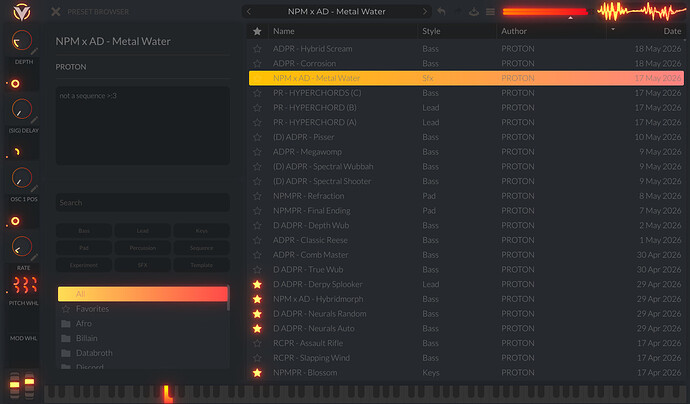Select the RCPR - Slapping Wind preset

[x=466, y=358]
